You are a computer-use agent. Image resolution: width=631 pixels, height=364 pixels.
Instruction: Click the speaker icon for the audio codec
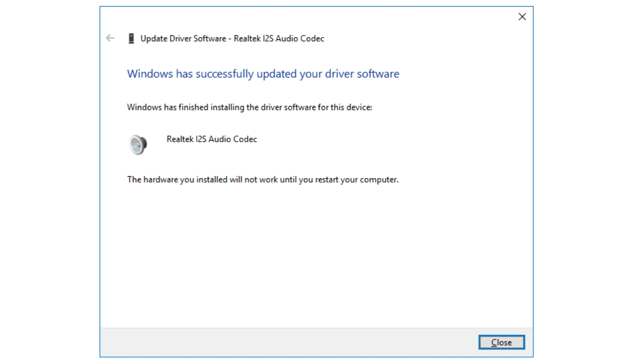pyautogui.click(x=138, y=144)
